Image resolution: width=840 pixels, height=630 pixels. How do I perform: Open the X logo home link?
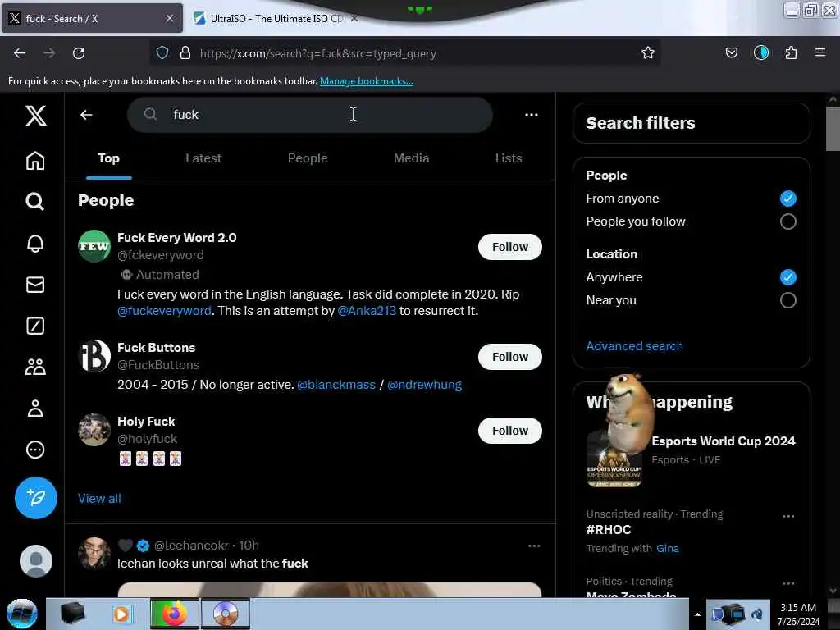click(35, 115)
